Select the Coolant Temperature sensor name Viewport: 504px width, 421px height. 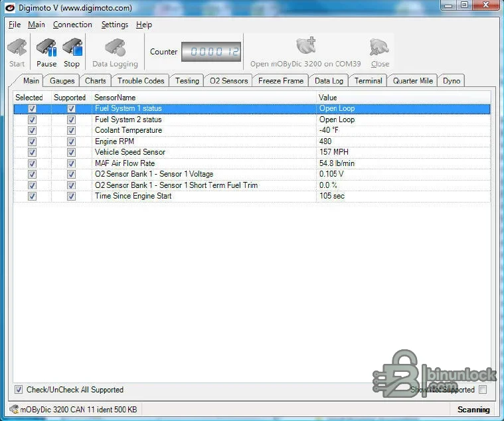point(128,130)
